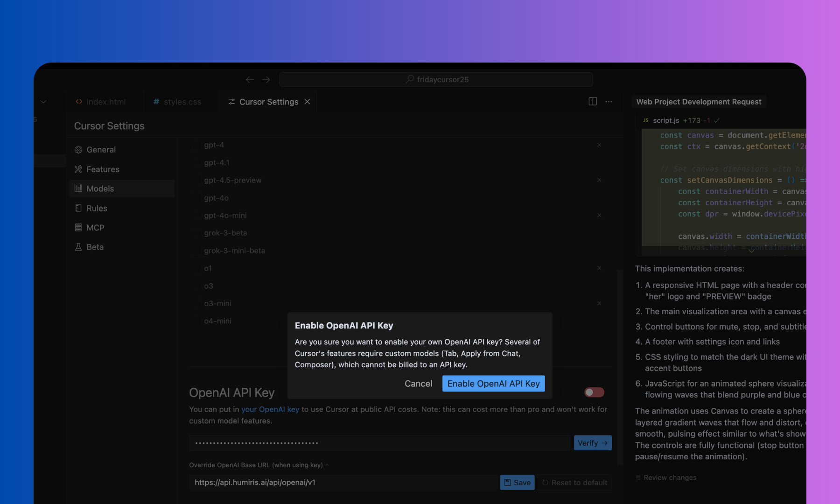Click the script.js file label in chat
Viewport: 840px width, 504px height.
coord(666,120)
